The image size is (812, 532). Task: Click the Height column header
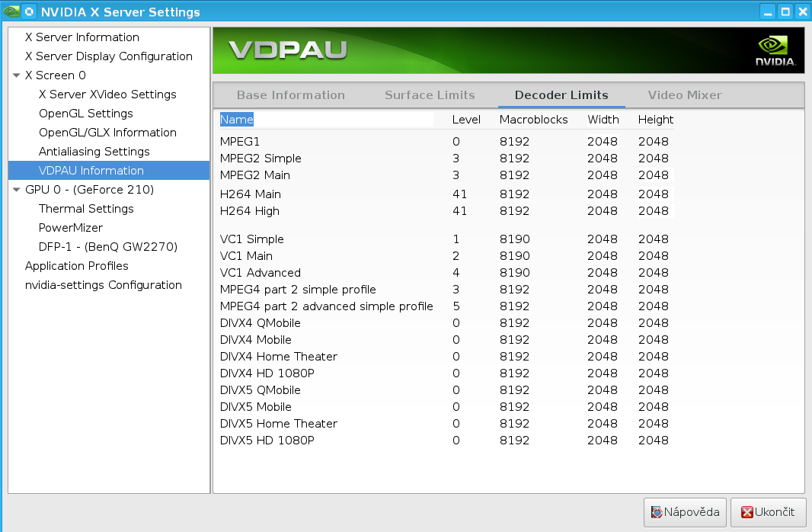[656, 120]
